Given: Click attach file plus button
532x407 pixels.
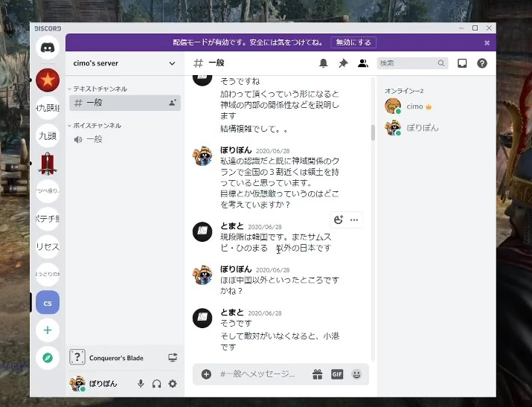Looking at the screenshot, I should (x=206, y=374).
